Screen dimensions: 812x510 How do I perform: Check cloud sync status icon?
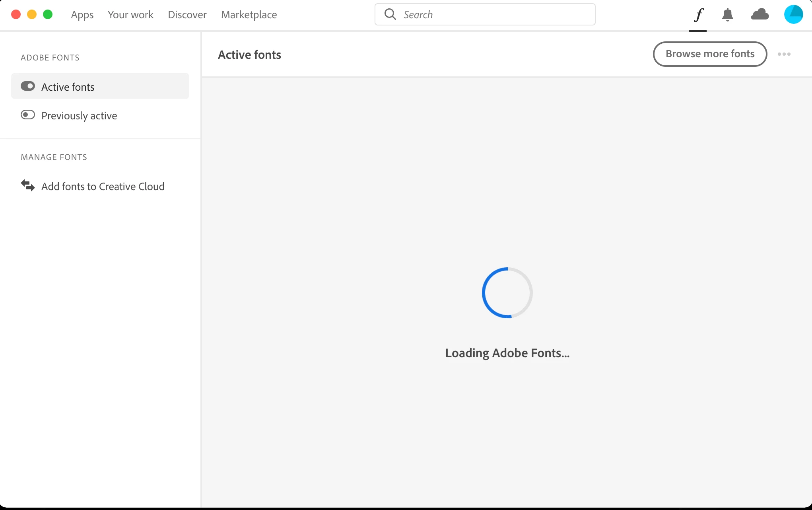[x=760, y=15]
